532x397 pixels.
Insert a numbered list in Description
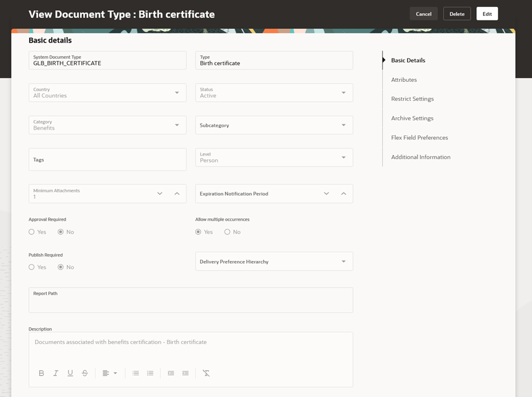150,373
